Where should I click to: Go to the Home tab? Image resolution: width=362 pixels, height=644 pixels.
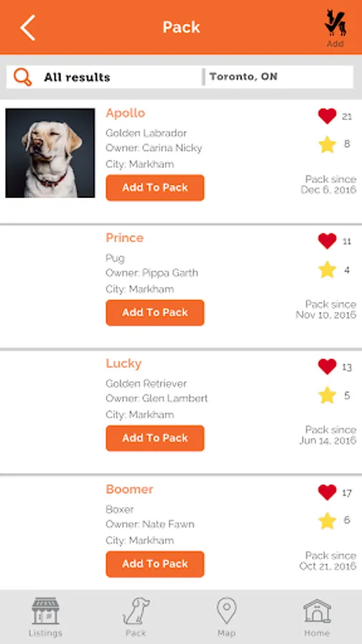click(317, 618)
